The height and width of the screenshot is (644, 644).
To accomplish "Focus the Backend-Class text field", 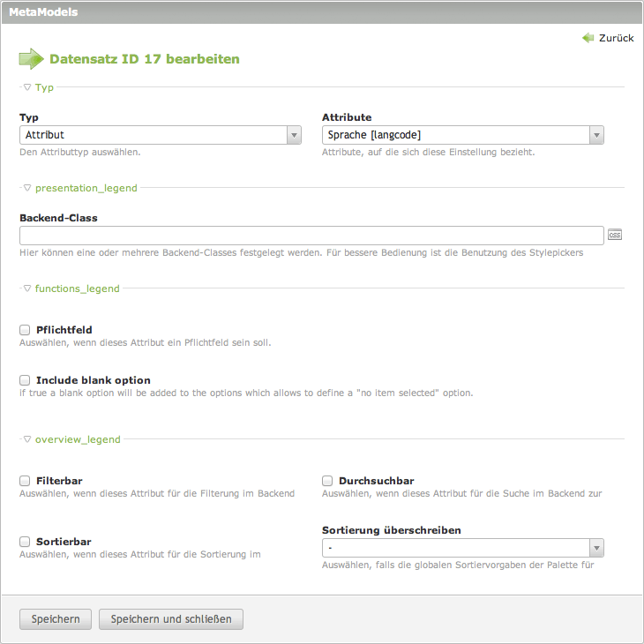I will point(311,236).
